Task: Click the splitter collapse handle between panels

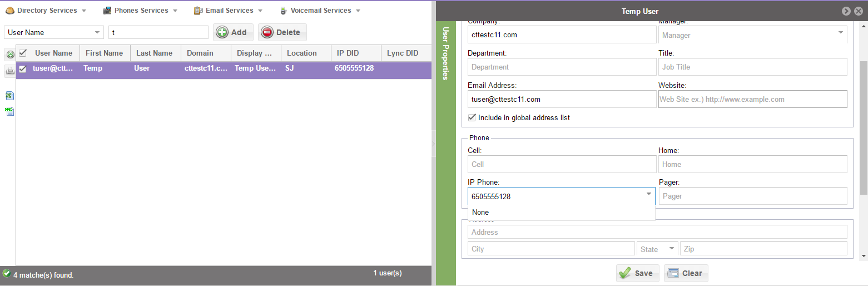Action: [x=434, y=144]
